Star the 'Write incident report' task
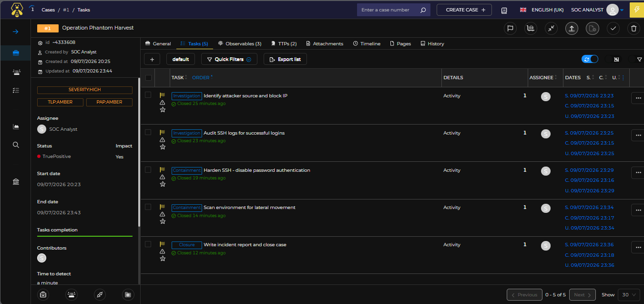This screenshot has width=644, height=304. (163, 259)
